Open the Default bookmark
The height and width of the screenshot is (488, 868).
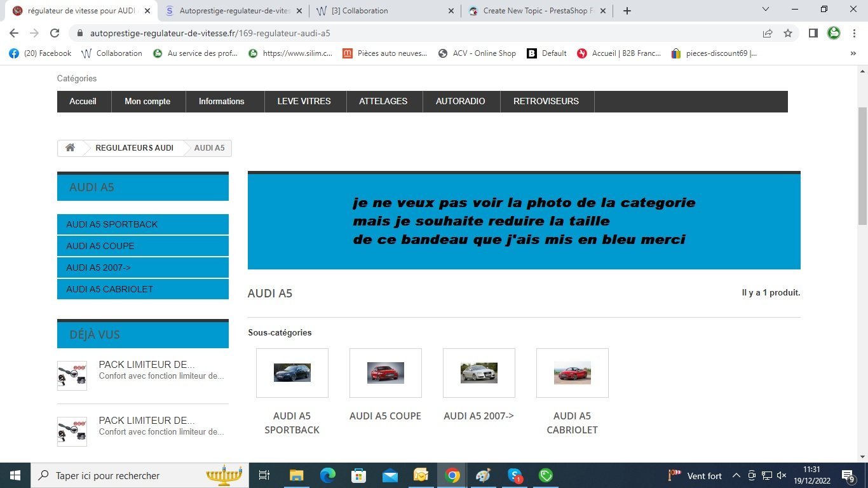click(546, 53)
